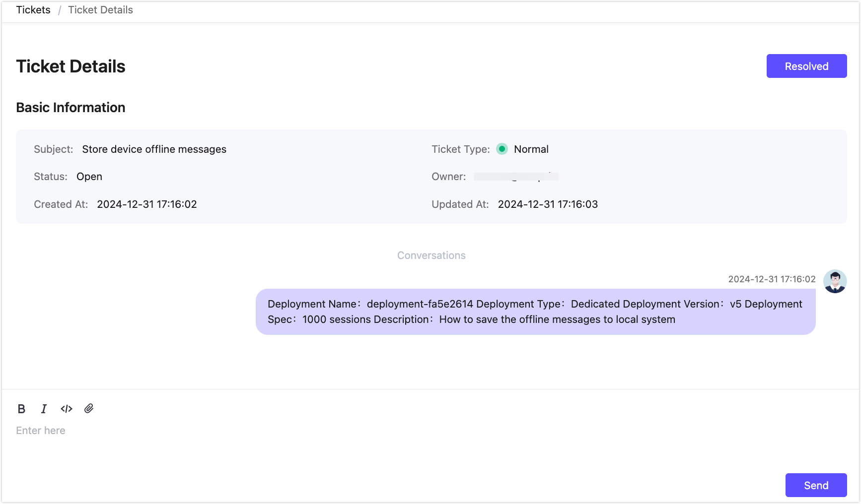This screenshot has height=504, width=861.
Task: Click the message timestamp above the bubble
Action: click(772, 279)
